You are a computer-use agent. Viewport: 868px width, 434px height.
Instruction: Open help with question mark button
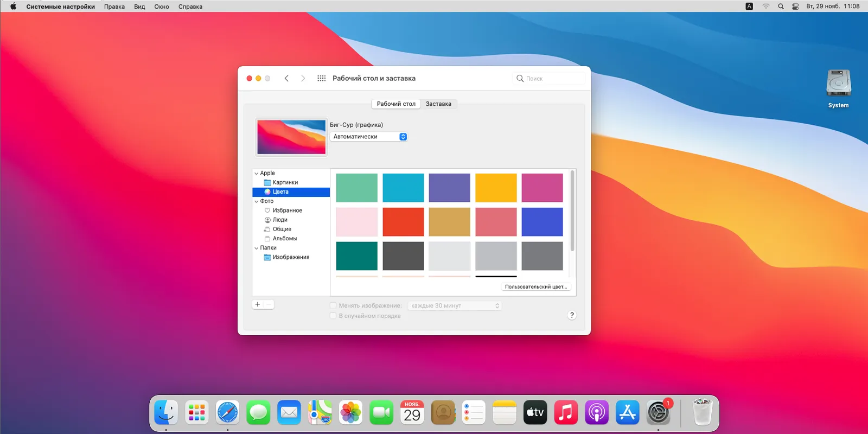click(572, 315)
